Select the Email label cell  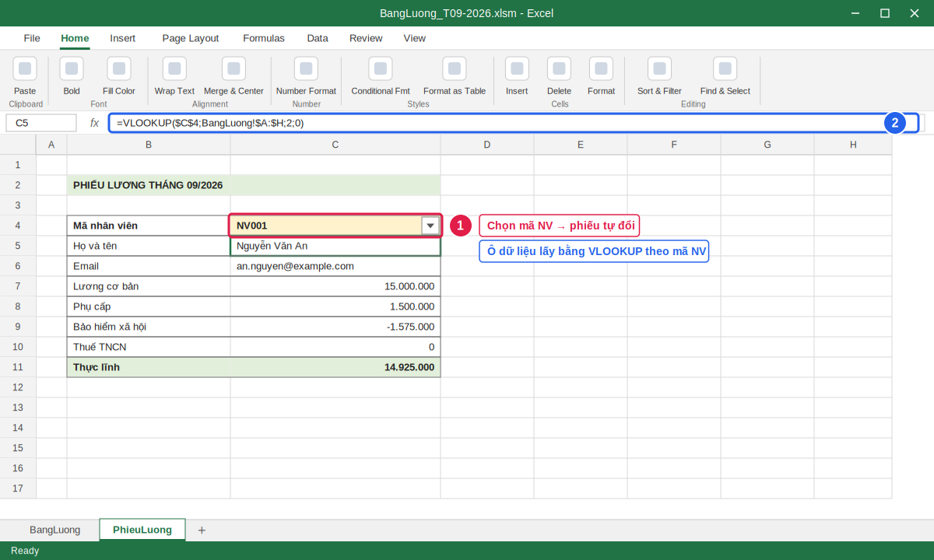(x=149, y=266)
